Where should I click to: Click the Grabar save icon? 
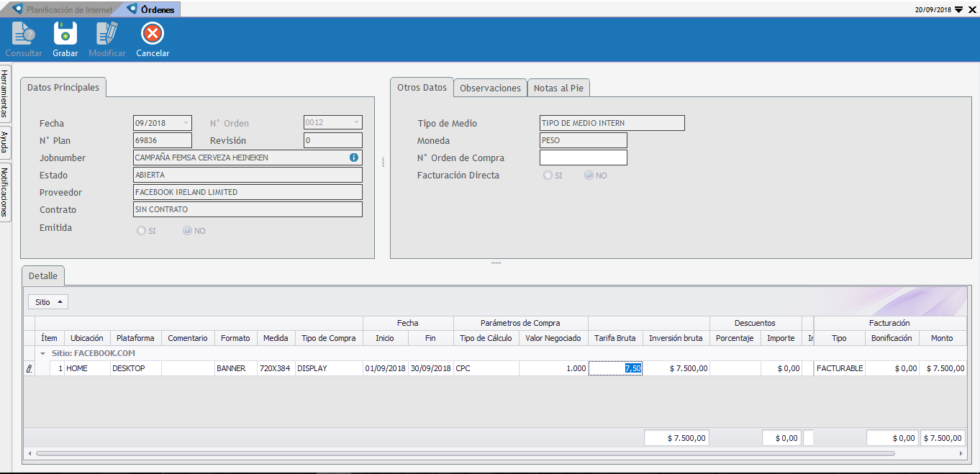coord(65,34)
